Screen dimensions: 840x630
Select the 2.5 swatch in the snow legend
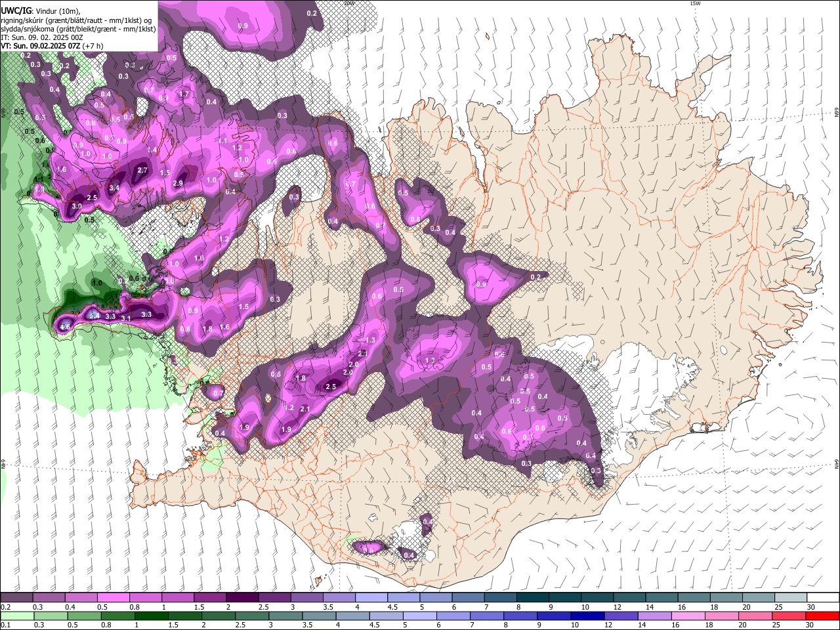(x=274, y=598)
